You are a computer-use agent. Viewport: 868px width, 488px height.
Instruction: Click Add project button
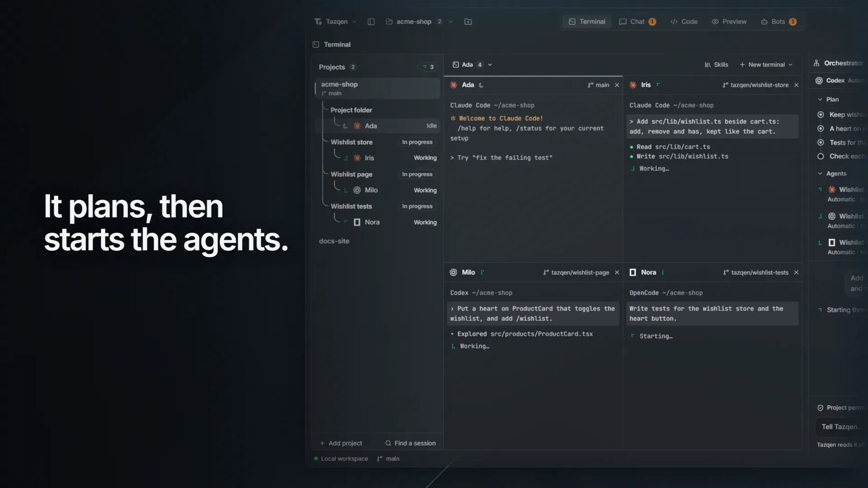[x=341, y=443]
